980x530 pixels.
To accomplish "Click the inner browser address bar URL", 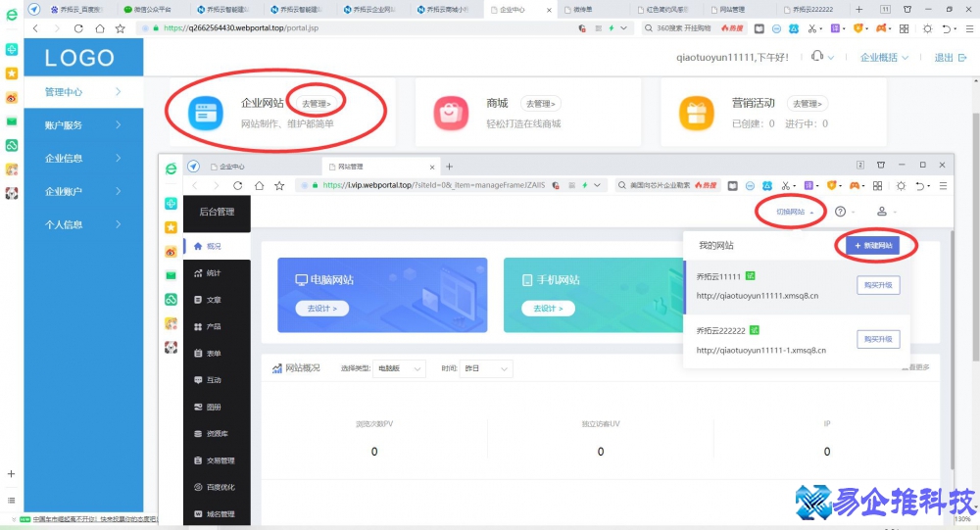I will pos(434,185).
